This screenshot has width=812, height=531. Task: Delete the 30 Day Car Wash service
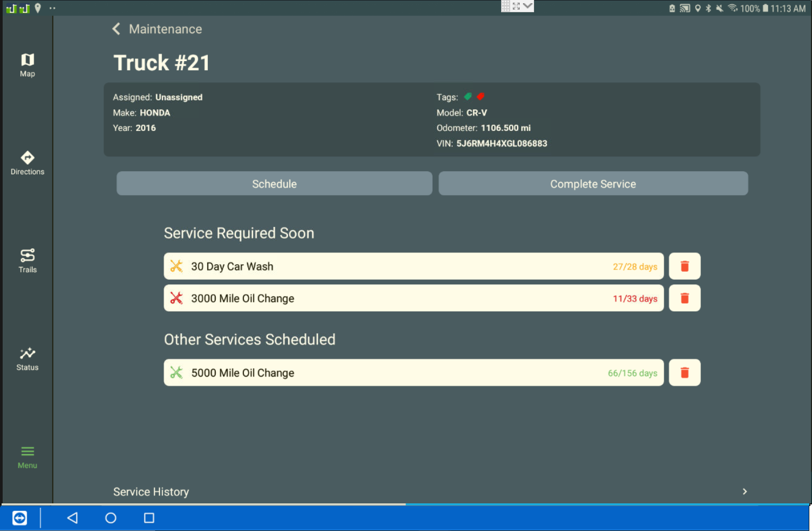pyautogui.click(x=684, y=266)
